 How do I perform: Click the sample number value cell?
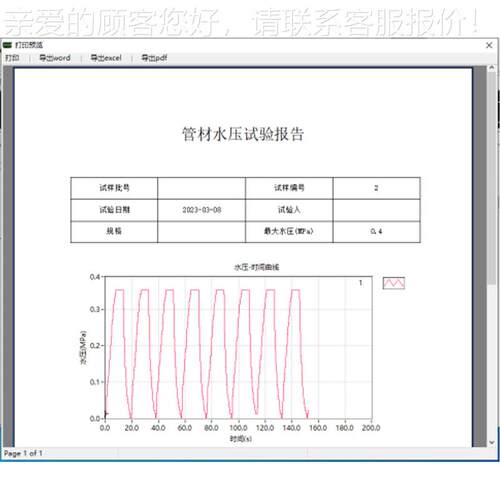click(376, 188)
